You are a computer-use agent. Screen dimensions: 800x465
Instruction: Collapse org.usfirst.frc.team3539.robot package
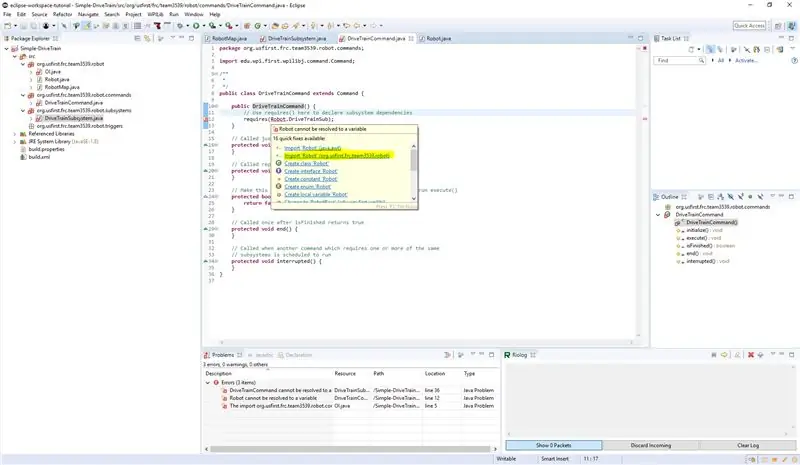[x=23, y=64]
